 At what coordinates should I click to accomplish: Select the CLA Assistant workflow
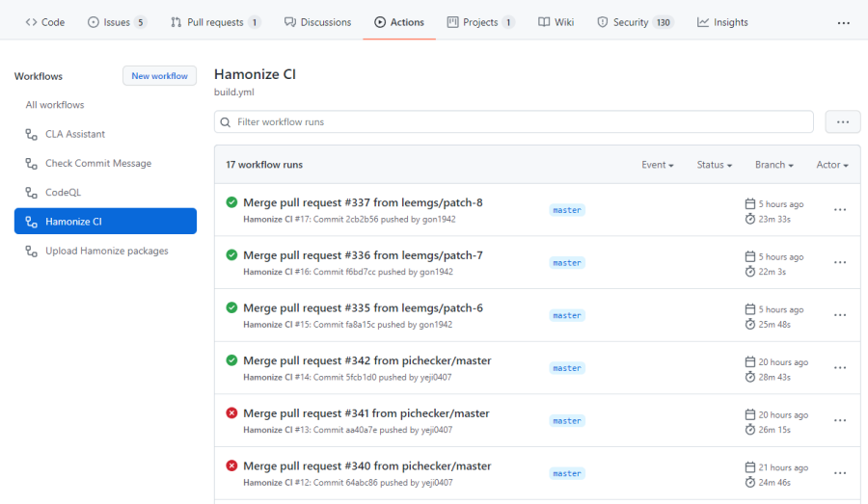(75, 134)
